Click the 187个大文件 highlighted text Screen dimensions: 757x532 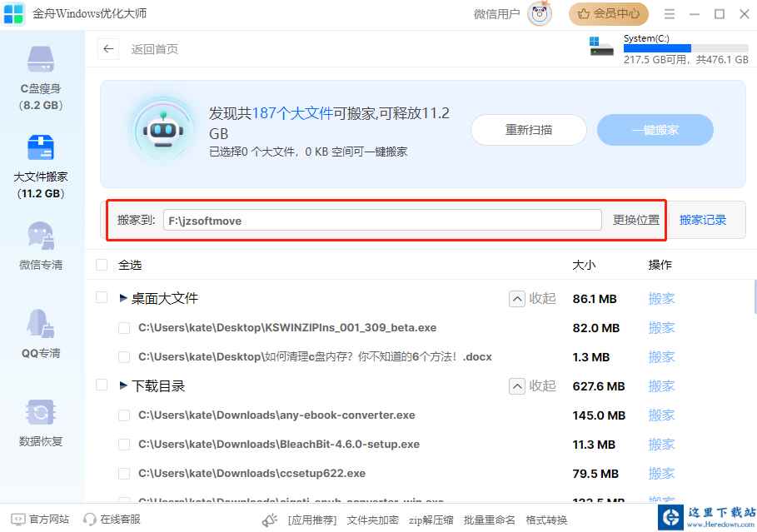(x=292, y=113)
